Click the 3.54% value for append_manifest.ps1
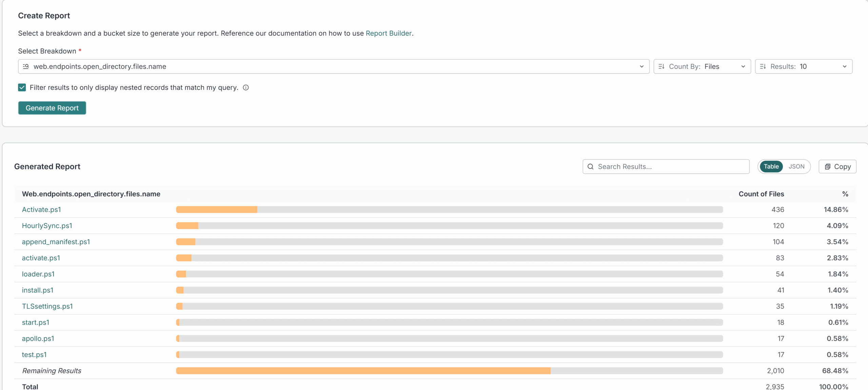868x390 pixels. coord(837,242)
